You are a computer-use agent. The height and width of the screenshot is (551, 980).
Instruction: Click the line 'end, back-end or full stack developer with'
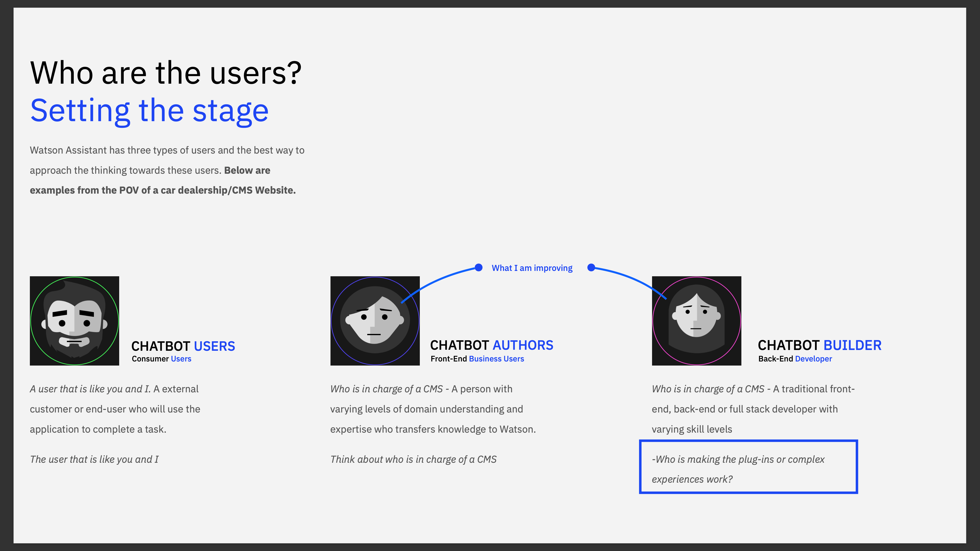744,409
